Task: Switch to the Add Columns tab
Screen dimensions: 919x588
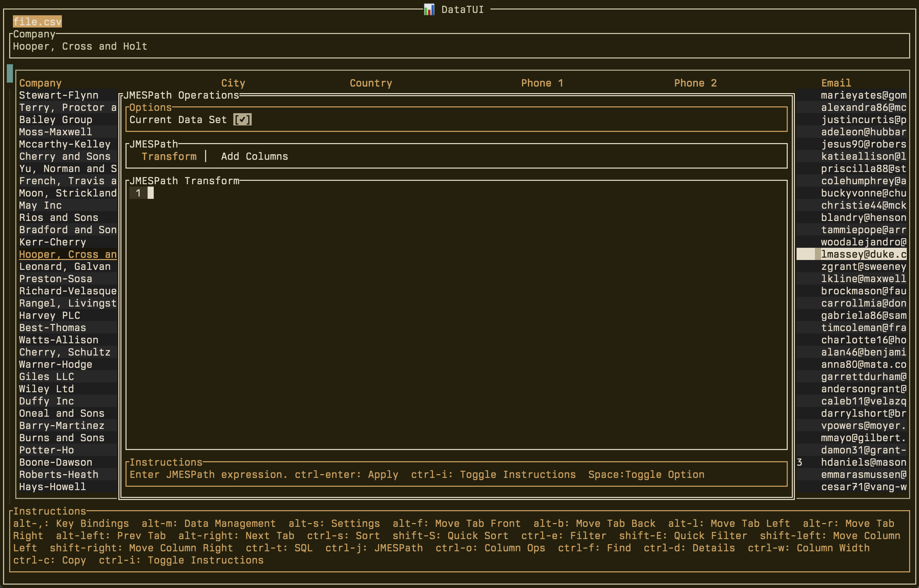Action: tap(254, 157)
